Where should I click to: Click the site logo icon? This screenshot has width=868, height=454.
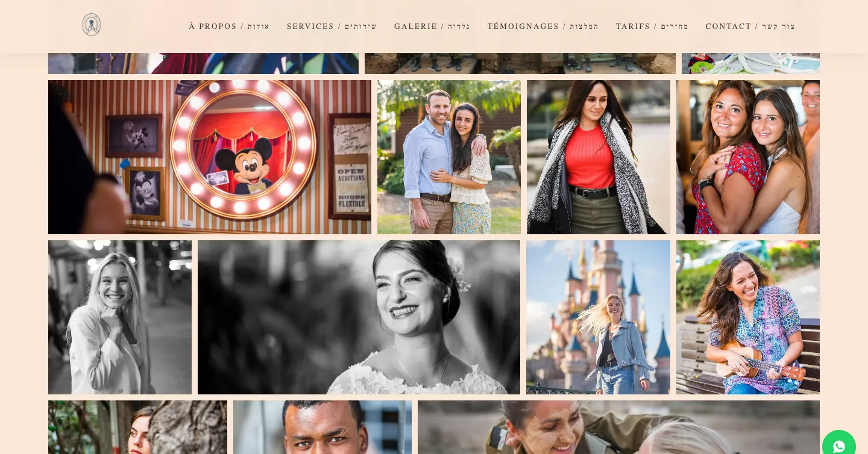pyautogui.click(x=92, y=25)
